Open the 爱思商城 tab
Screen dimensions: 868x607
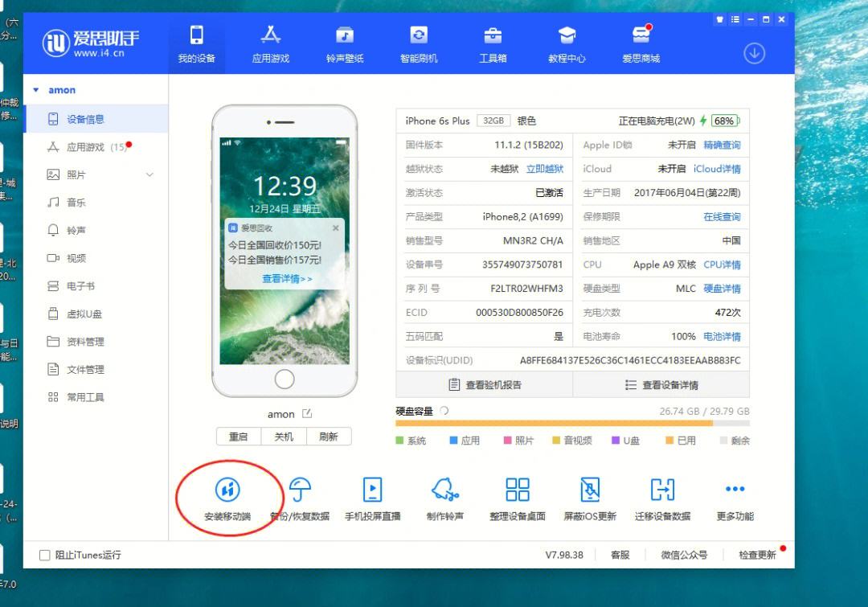coord(641,44)
